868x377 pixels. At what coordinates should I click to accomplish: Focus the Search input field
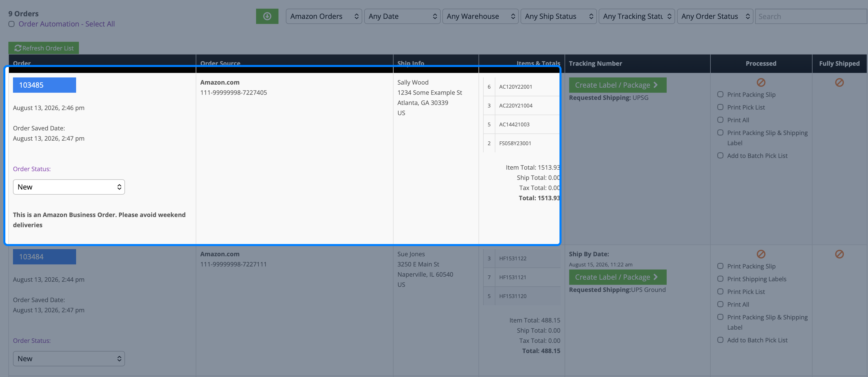pos(811,16)
